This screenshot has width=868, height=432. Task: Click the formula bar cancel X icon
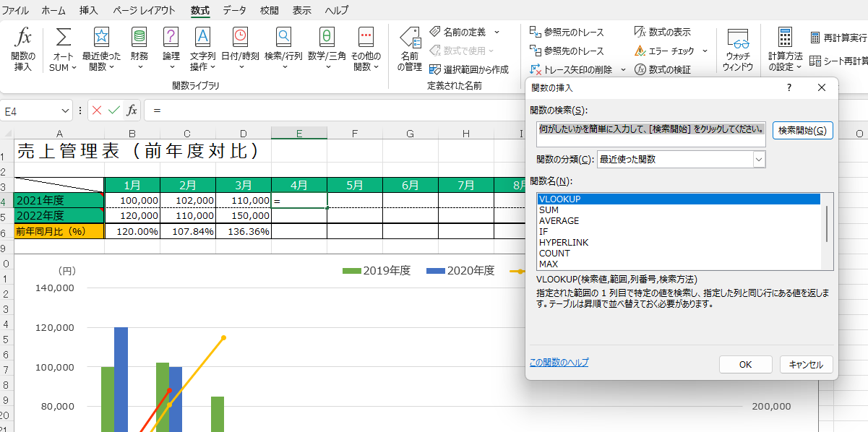click(x=97, y=111)
